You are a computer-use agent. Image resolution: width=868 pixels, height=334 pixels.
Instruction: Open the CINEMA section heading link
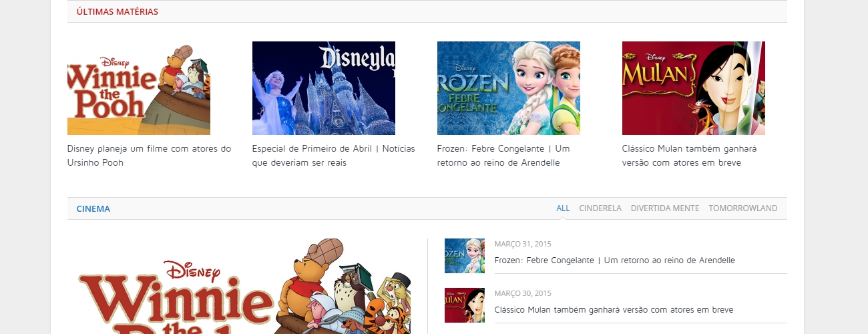93,208
